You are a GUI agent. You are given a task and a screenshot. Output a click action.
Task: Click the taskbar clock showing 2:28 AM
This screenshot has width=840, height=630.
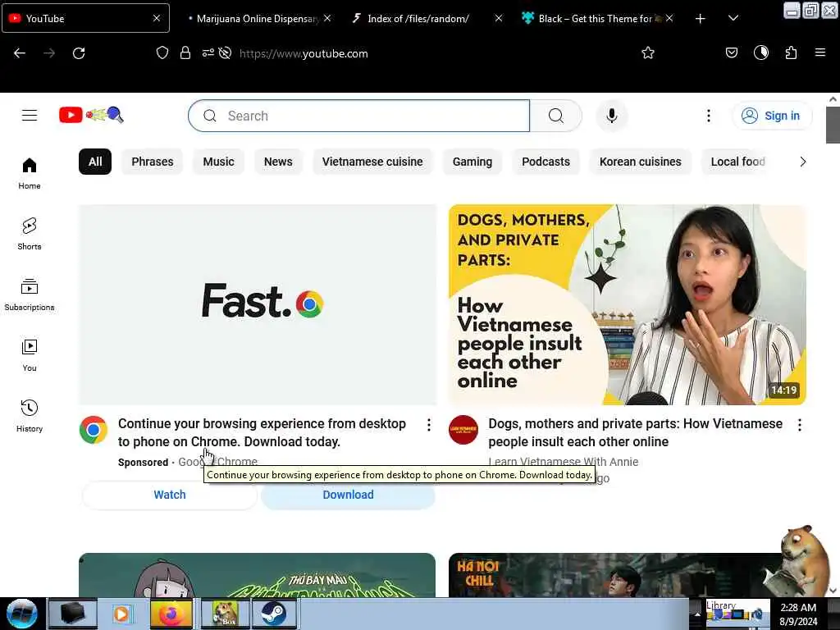pos(798,614)
